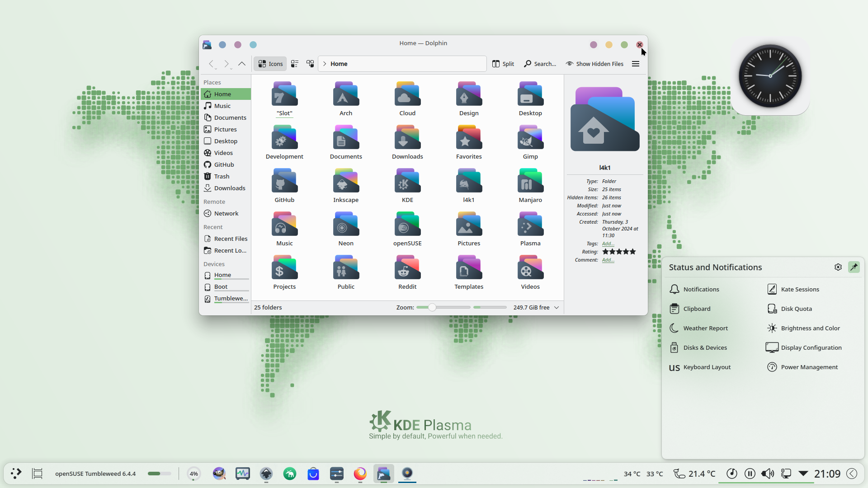
Task: Open System Settings sliders icon in taskbar
Action: (337, 473)
